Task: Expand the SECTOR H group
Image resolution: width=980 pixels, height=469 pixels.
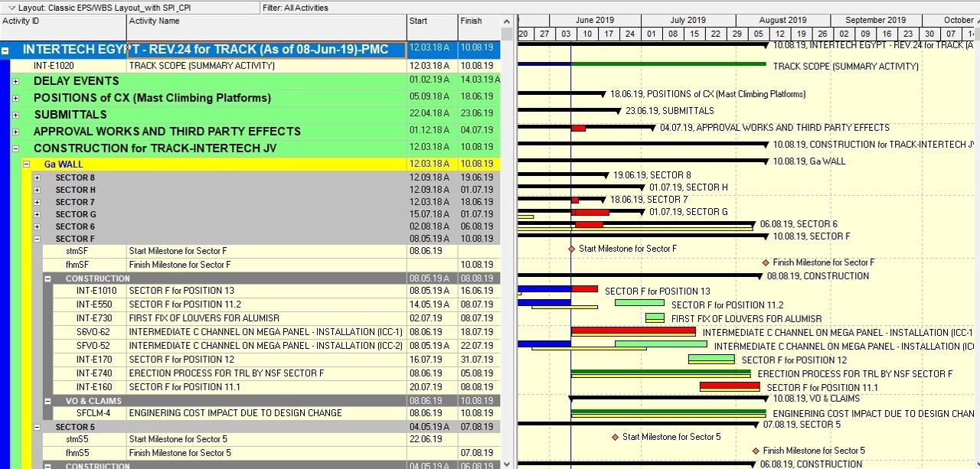Action: (37, 190)
